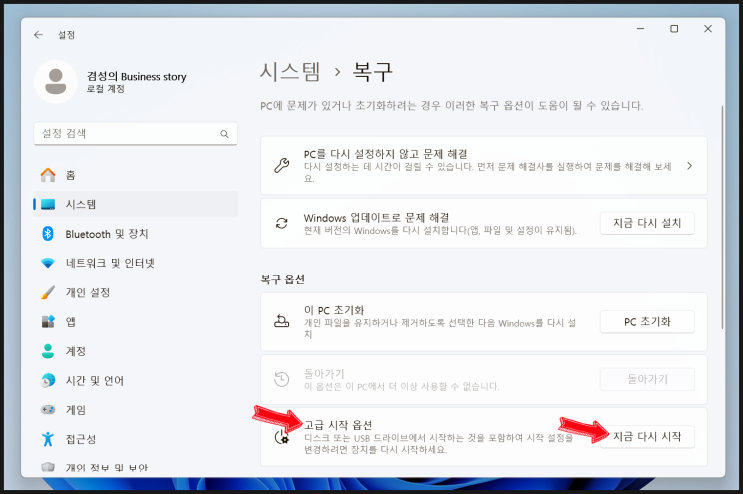This screenshot has height=494, width=743.
Task: Click the 계정 person icon
Action: 48,351
